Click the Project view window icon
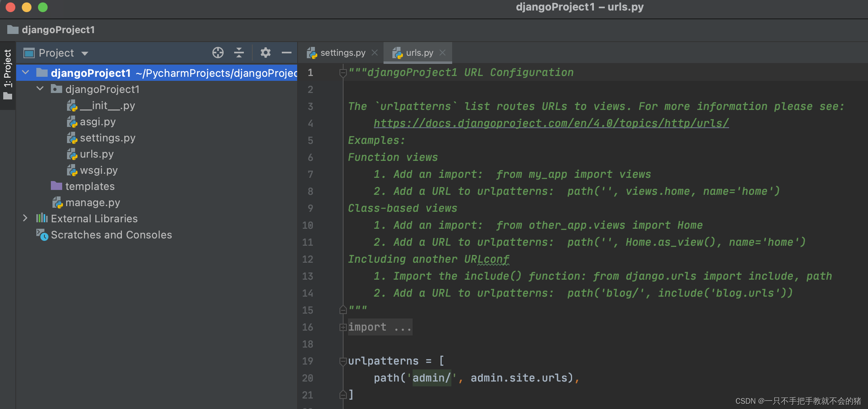This screenshot has width=868, height=409. coord(29,53)
